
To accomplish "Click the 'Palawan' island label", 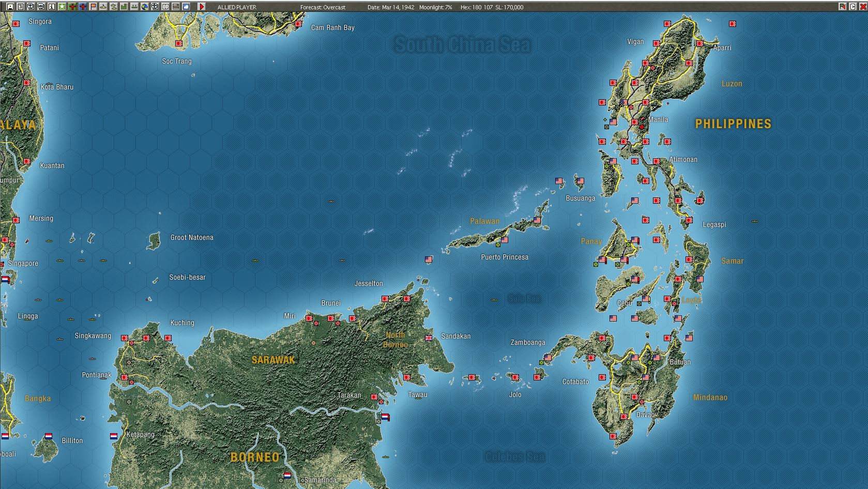I will tap(485, 221).
